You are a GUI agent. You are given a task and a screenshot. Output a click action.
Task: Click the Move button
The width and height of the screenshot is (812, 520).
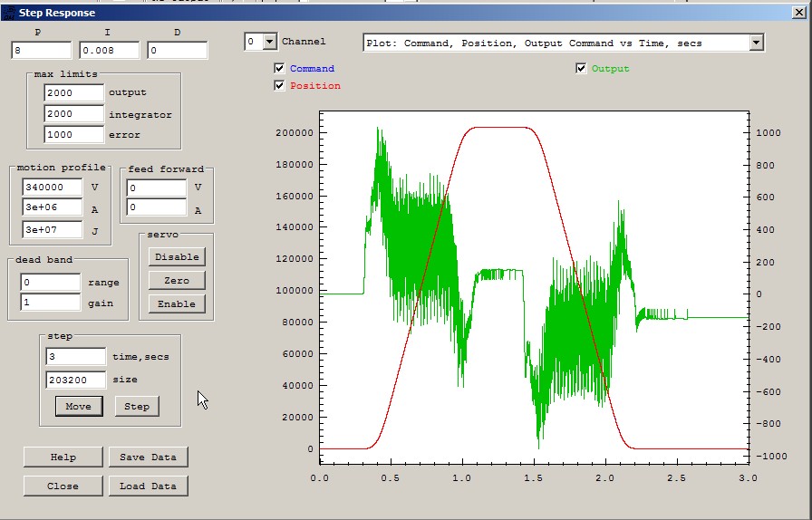point(78,406)
